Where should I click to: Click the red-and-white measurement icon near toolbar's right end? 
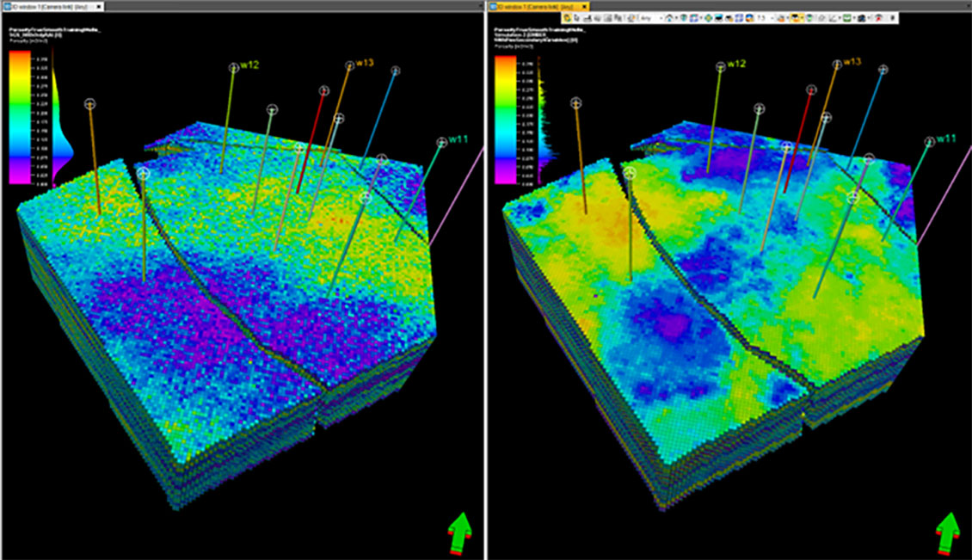click(x=879, y=18)
